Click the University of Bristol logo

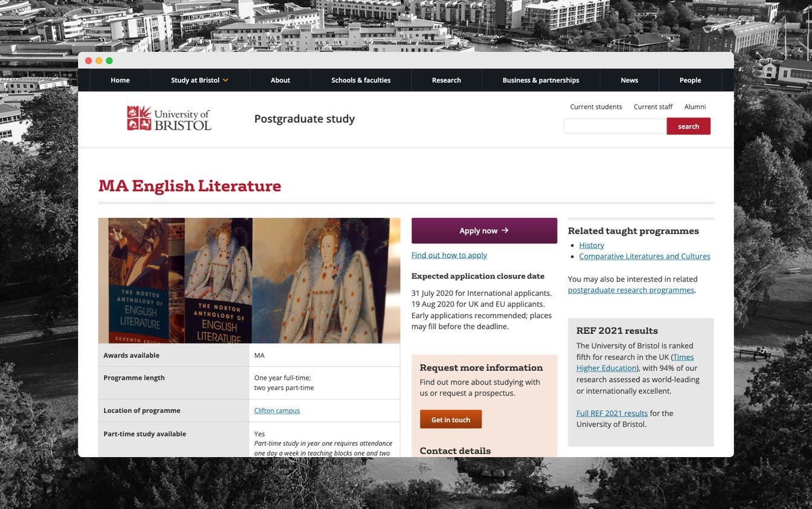click(x=169, y=118)
